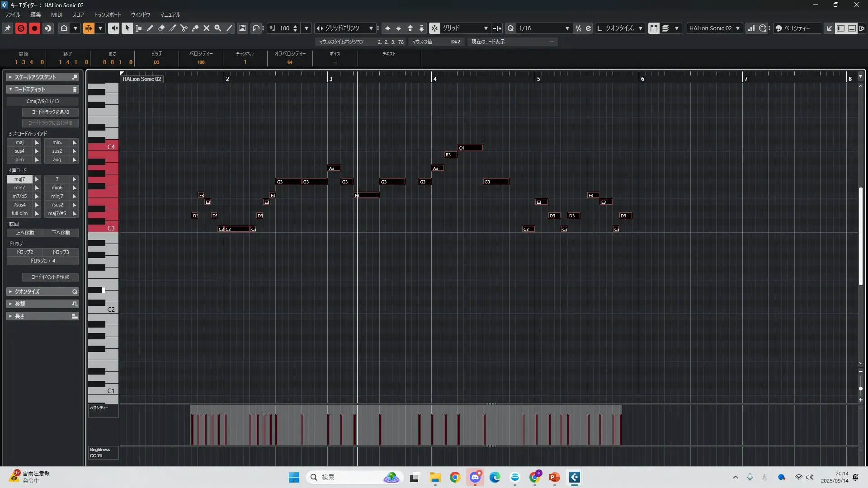Select the Mute X tool
The height and width of the screenshot is (488, 868).
coord(207,28)
